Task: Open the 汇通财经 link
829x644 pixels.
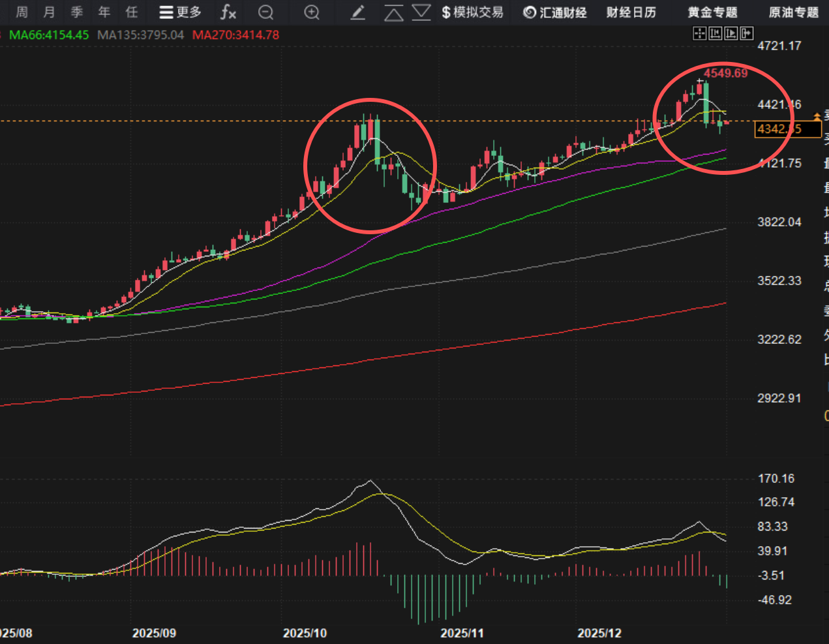Action: (555, 12)
